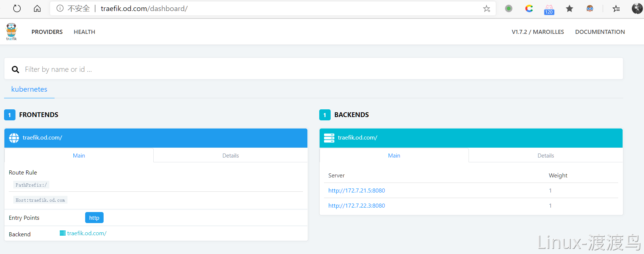Click the dark star extension icon
This screenshot has width=644, height=254.
click(x=570, y=8)
